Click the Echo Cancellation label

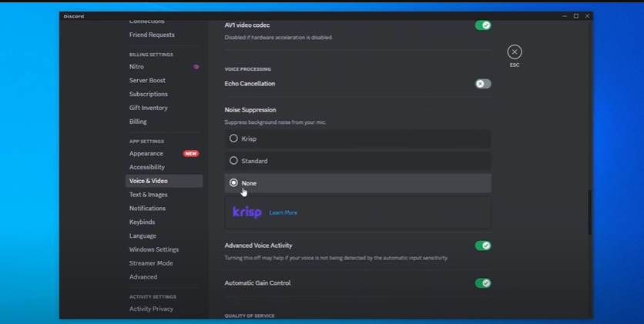pos(250,84)
